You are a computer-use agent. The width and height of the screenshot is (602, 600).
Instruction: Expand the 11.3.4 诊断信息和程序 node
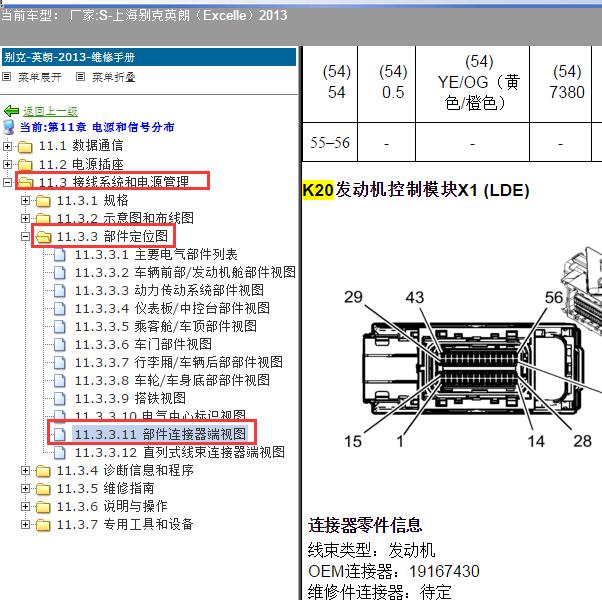(25, 470)
